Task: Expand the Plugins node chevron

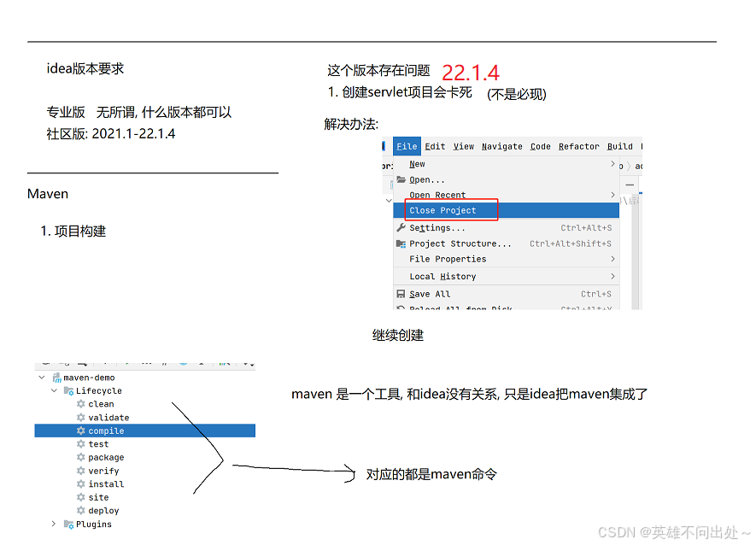Action: coord(54,524)
